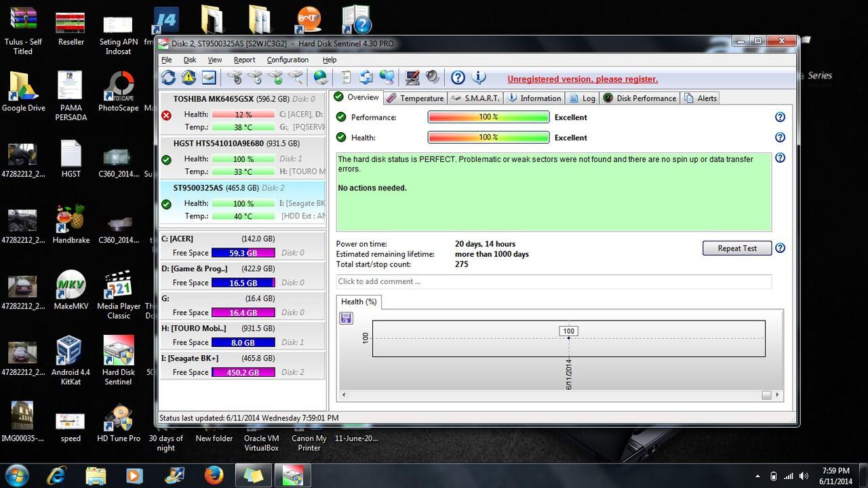Screen dimensions: 868x488
Task: Click the help icon next to Performance
Action: pyautogui.click(x=780, y=117)
